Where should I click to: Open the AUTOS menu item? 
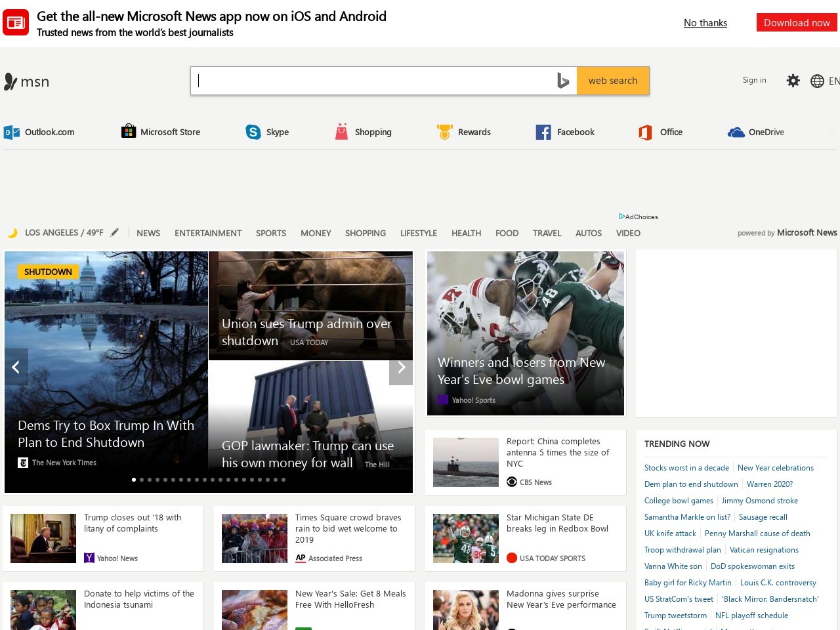pyautogui.click(x=589, y=233)
